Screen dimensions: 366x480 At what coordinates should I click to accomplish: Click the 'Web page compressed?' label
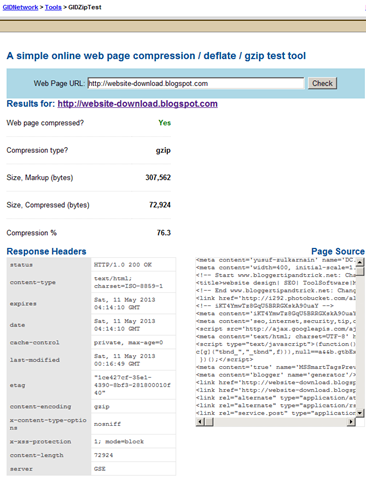pyautogui.click(x=45, y=123)
